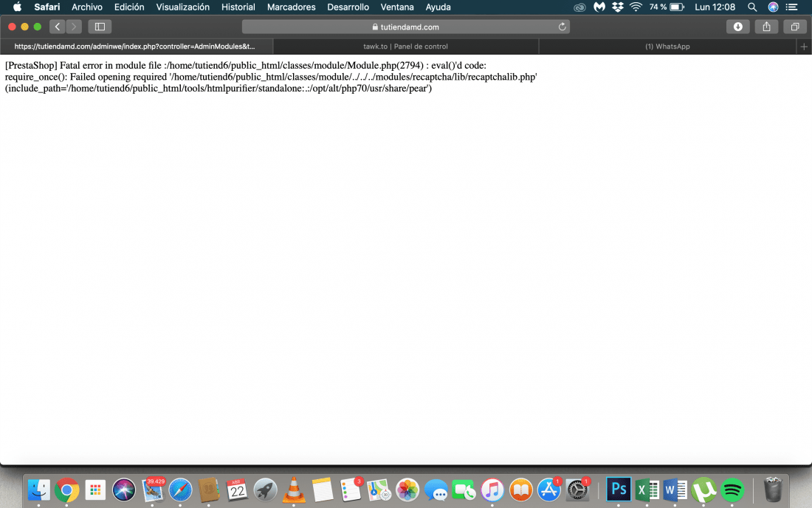Select the tutiendamd.com AdminModules tab
This screenshot has width=812, height=508.
(x=136, y=47)
